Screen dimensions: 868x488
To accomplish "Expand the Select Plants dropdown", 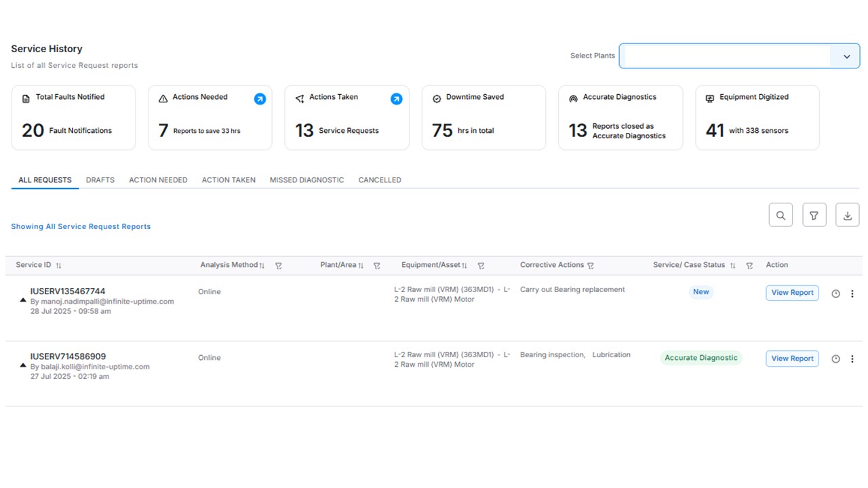I will 846,56.
